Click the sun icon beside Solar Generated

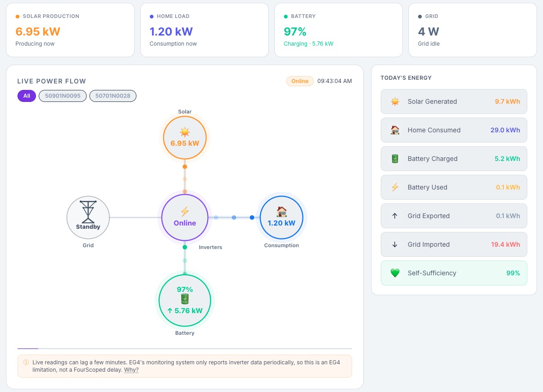coord(395,101)
